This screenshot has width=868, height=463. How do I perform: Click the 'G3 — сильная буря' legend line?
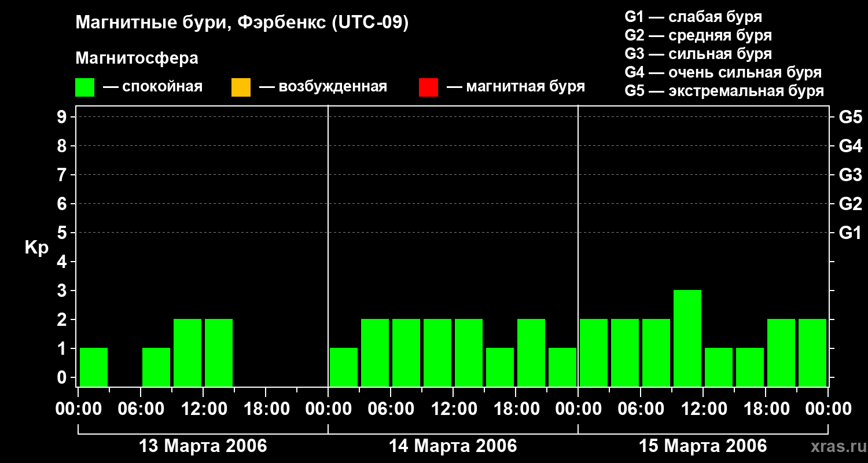pyautogui.click(x=698, y=54)
